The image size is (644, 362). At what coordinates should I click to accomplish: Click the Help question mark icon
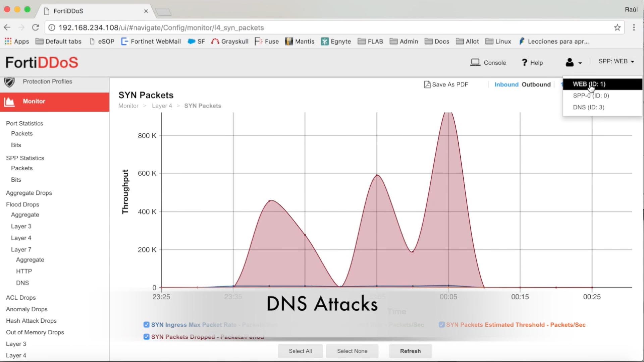pos(525,62)
